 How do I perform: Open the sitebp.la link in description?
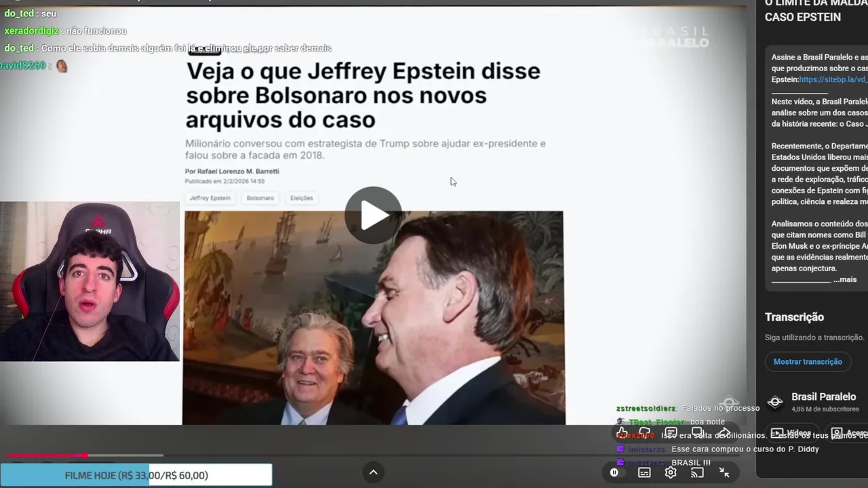(833, 79)
